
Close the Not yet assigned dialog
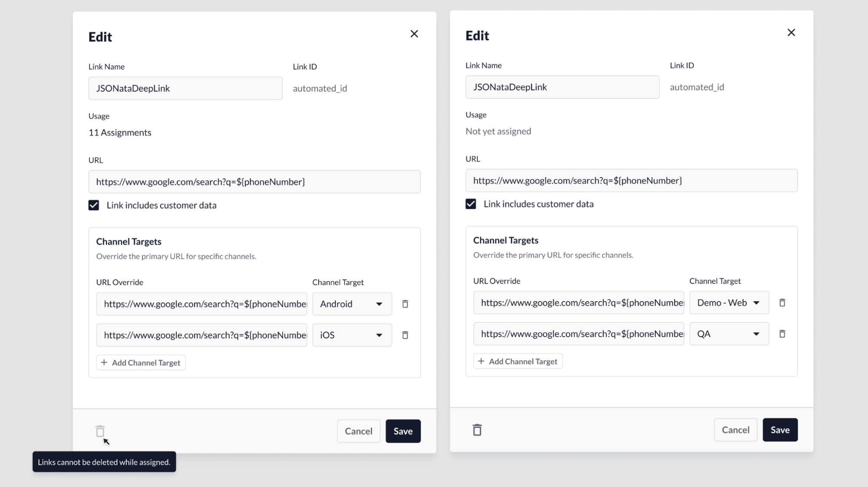[791, 33]
